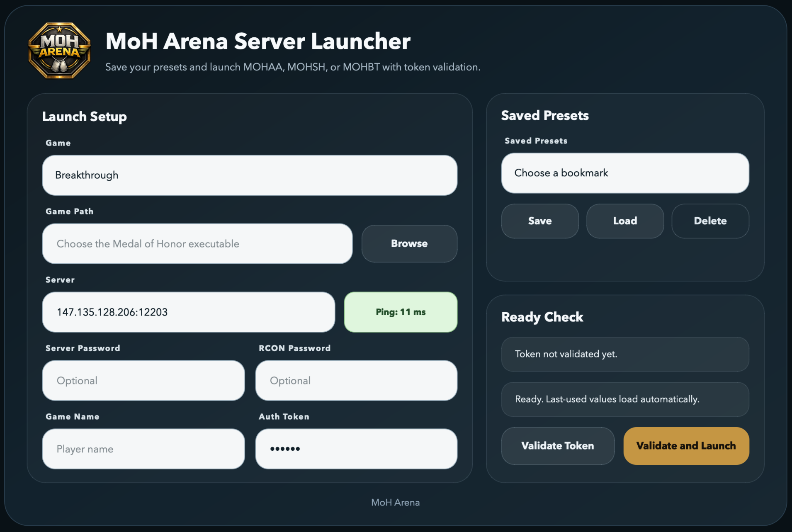Click the Game Name player field
Screen dimensions: 792x532
143,449
